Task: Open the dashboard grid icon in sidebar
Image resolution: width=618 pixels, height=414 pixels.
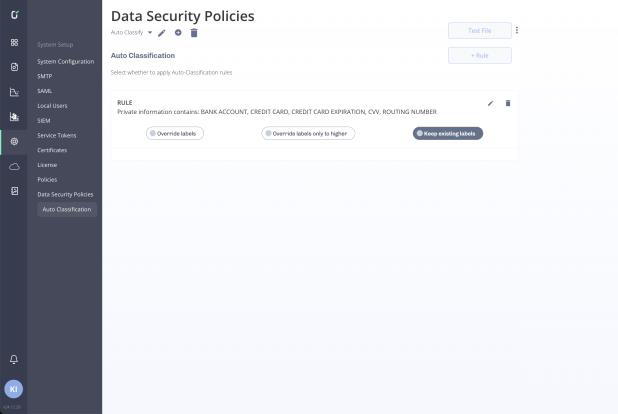Action: 14,43
